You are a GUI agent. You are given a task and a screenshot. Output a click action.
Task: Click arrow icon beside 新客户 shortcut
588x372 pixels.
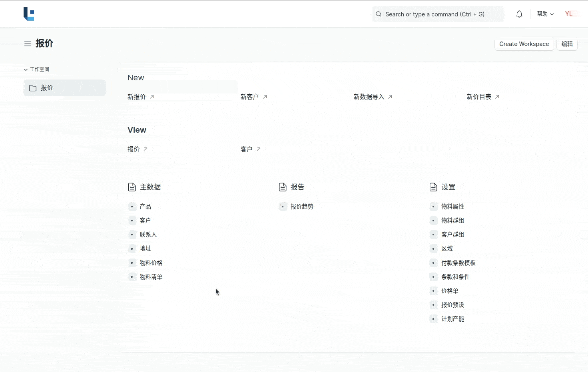coord(265,97)
